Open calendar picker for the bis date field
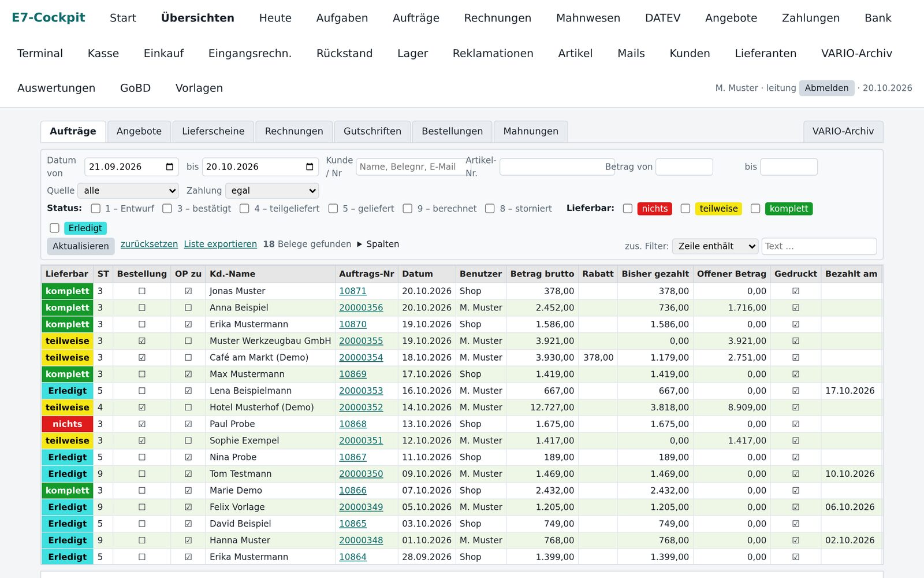This screenshot has width=924, height=578. pos(310,167)
